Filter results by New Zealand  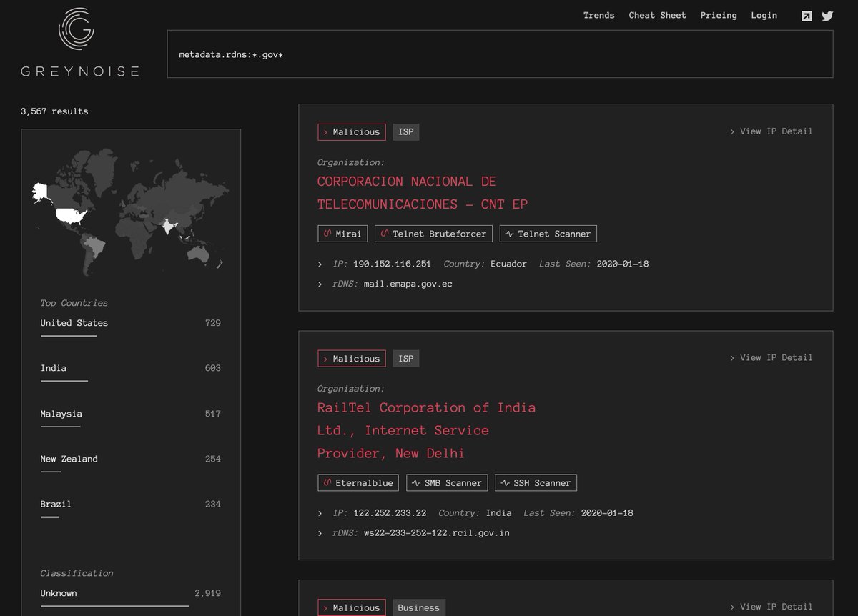pyautogui.click(x=130, y=462)
